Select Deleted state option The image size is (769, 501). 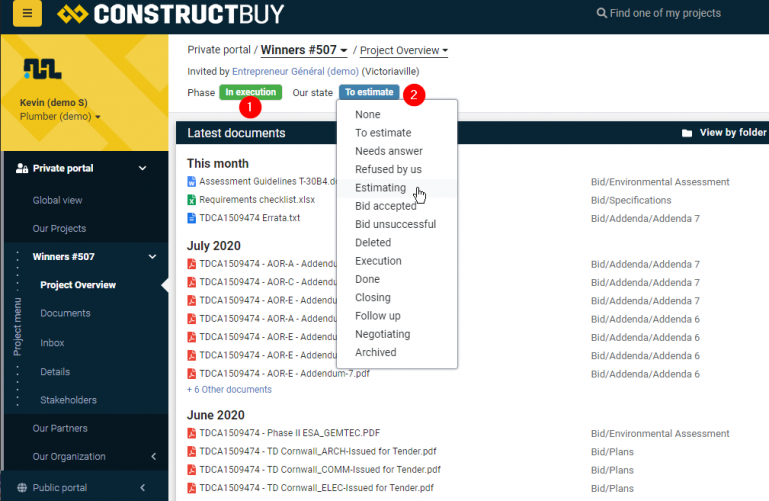pyautogui.click(x=397, y=243)
